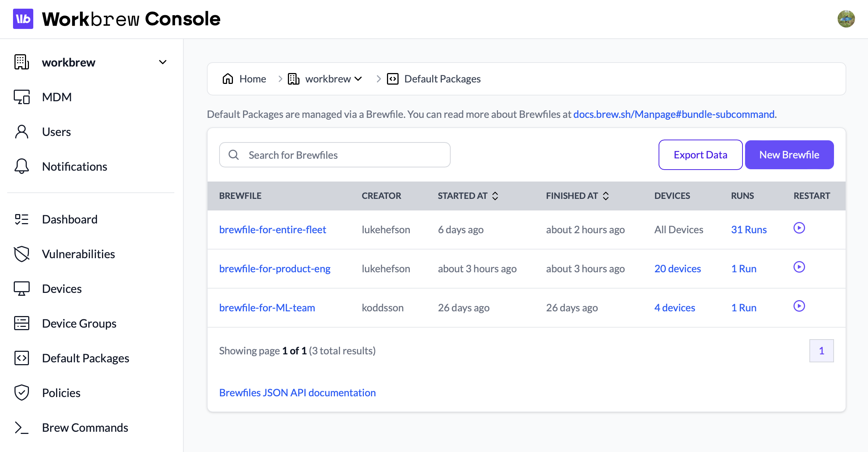Expand the workbrew organization selector in sidebar

coord(163,62)
